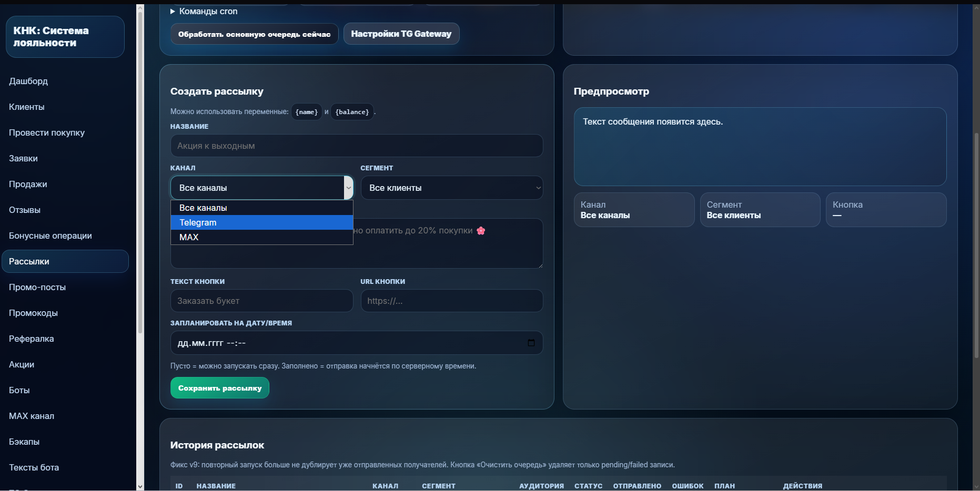
Task: Click the СТАТУС column header in history table
Action: [x=588, y=486]
